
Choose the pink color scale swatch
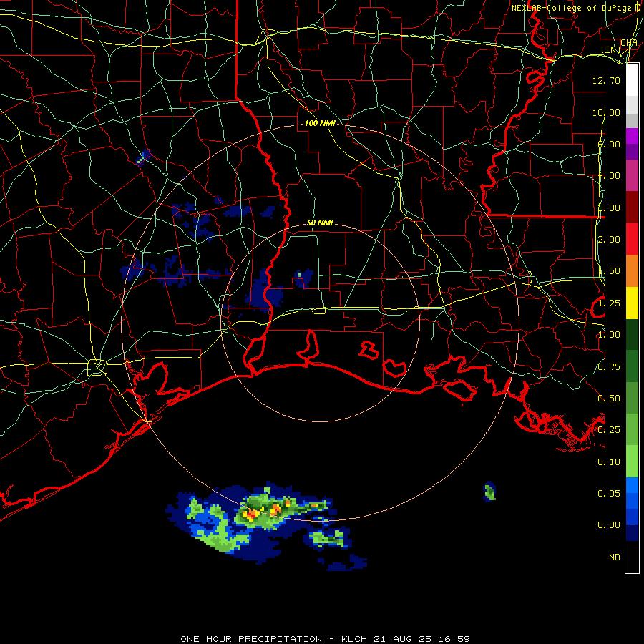tap(632, 175)
